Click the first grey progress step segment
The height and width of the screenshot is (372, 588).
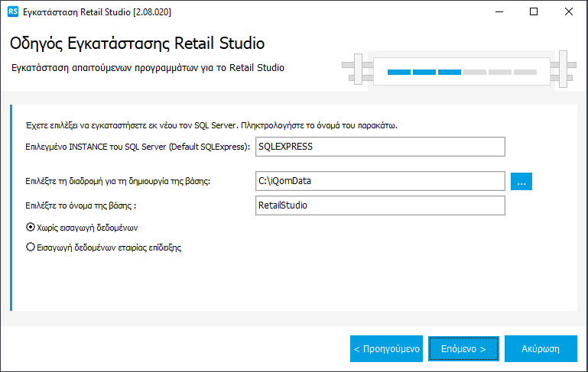point(475,72)
